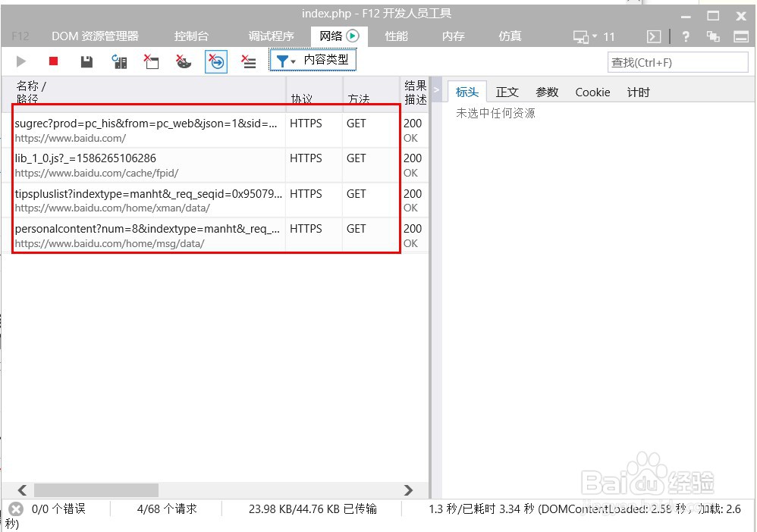This screenshot has height=532, width=757.
Task: Open document mode 11 dropdown
Action: click(x=594, y=36)
